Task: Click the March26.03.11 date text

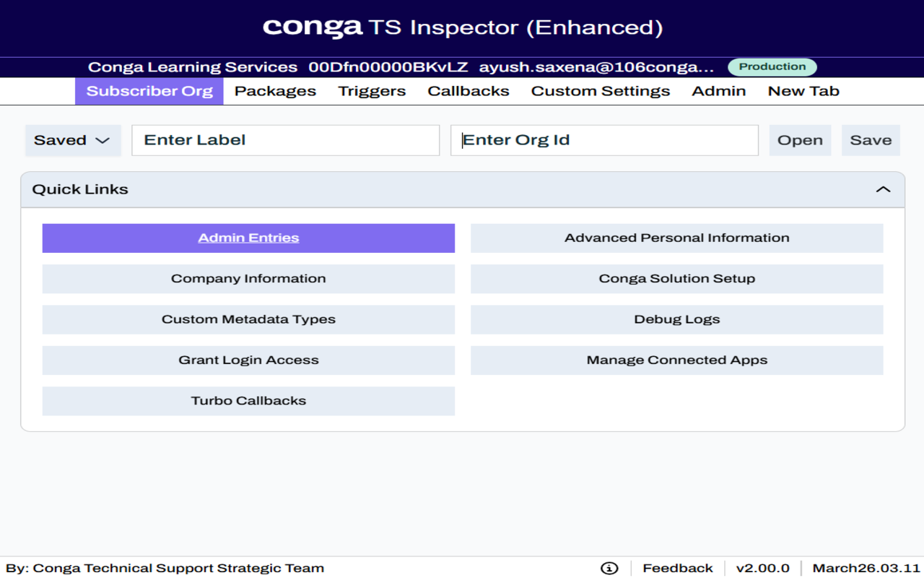Action: click(x=866, y=568)
